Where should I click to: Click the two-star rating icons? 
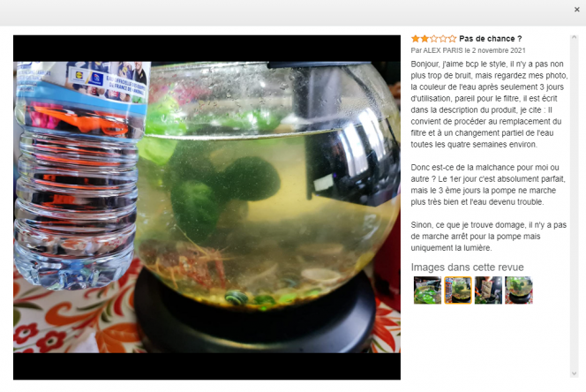tap(433, 39)
